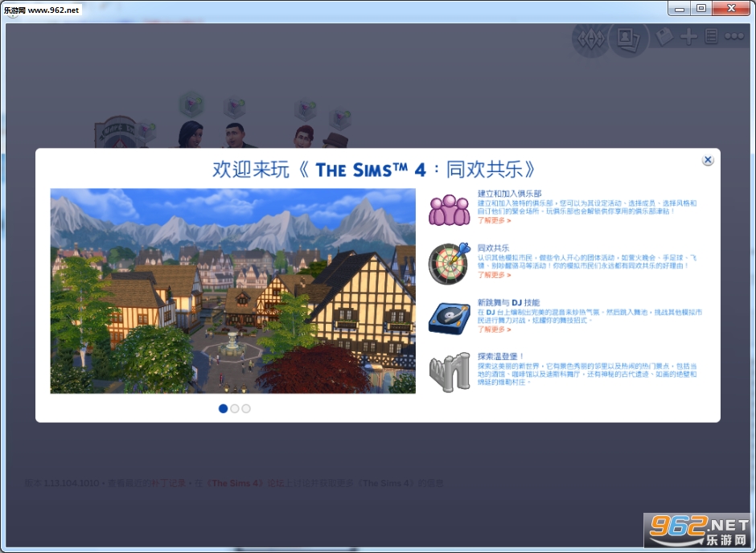
Task: Select the third carousel page dot
Action: [x=246, y=408]
